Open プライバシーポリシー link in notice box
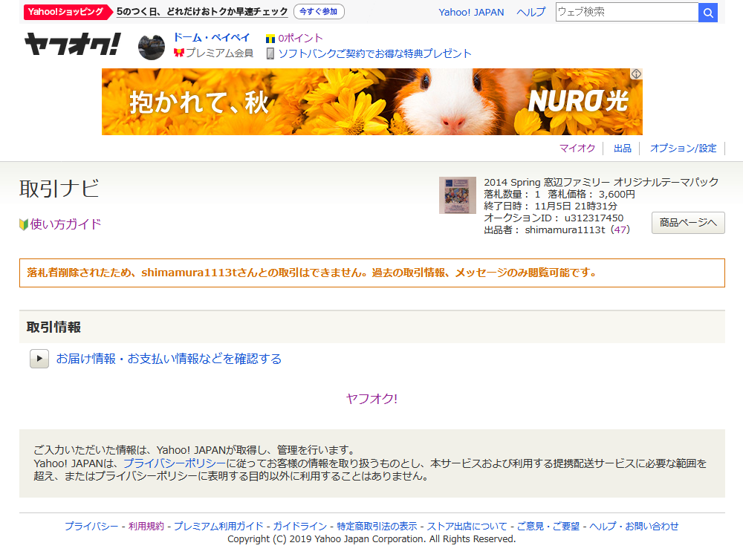The height and width of the screenshot is (560, 743). pyautogui.click(x=175, y=463)
